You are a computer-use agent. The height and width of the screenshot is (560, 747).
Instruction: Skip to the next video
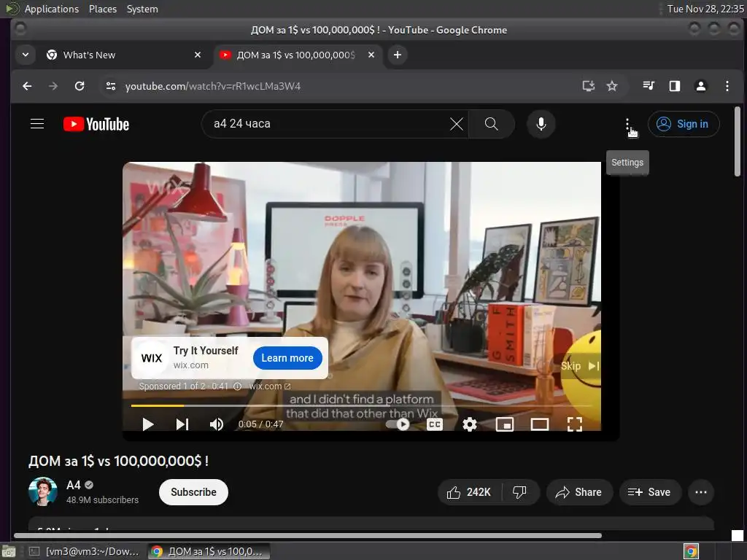(x=182, y=424)
